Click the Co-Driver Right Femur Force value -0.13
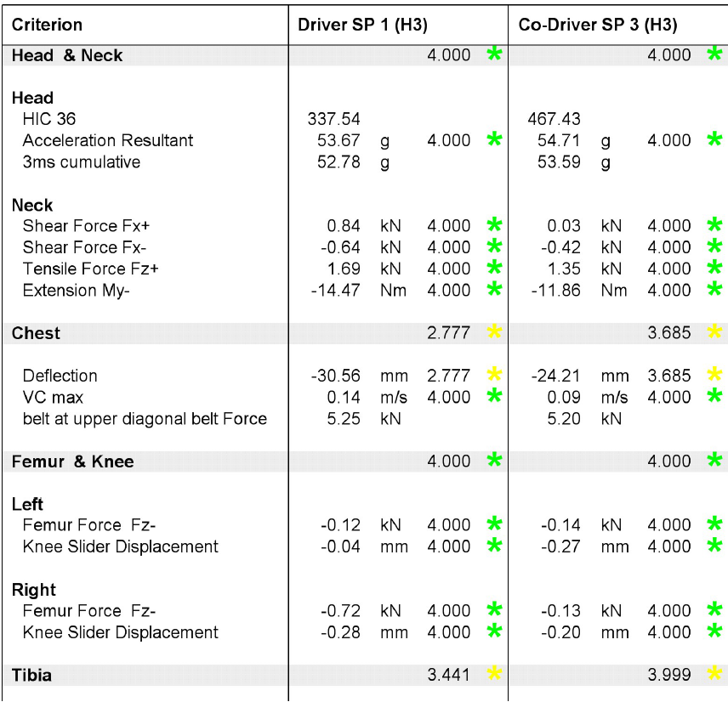The width and height of the screenshot is (728, 702). pyautogui.click(x=560, y=610)
